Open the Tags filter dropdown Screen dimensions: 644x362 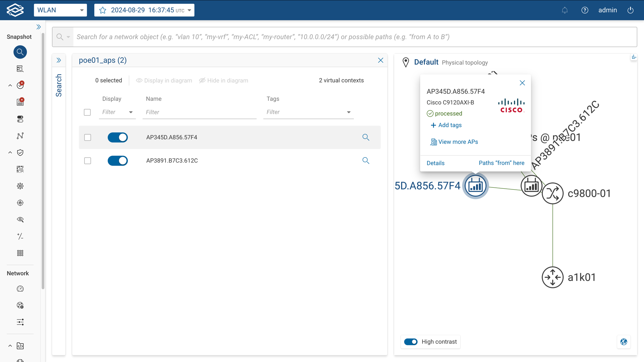pyautogui.click(x=348, y=112)
